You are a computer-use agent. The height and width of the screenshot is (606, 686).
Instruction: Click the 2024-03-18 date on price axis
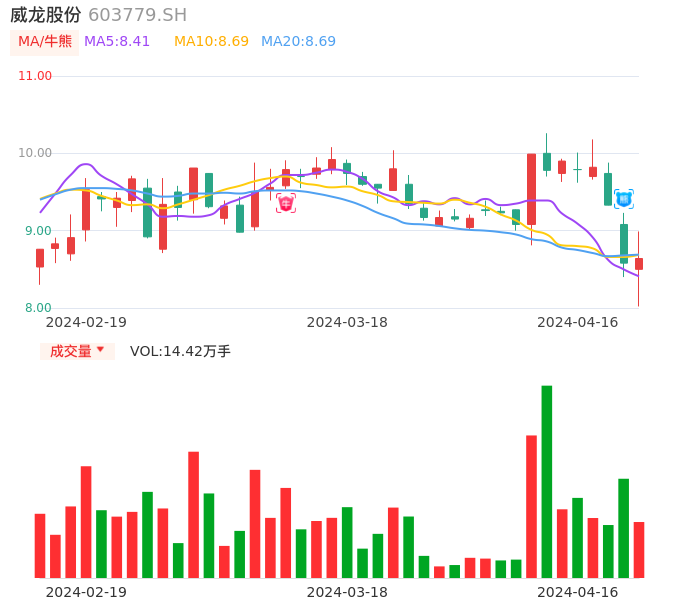[347, 322]
